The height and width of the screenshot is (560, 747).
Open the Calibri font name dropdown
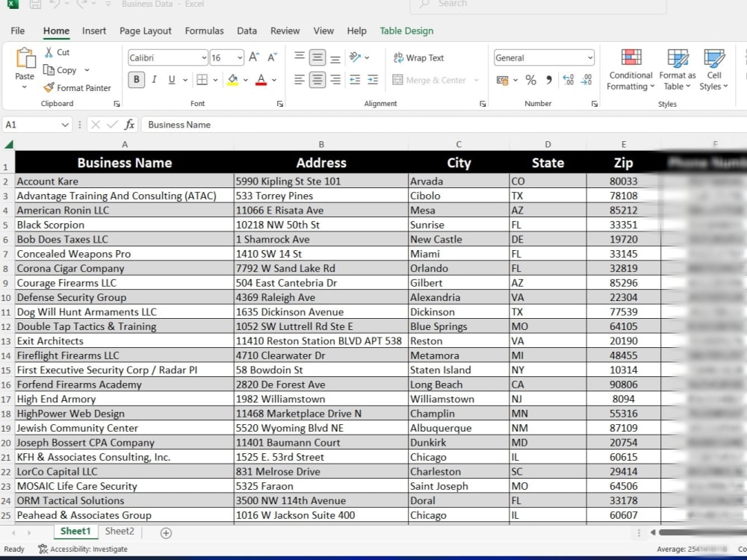[204, 57]
